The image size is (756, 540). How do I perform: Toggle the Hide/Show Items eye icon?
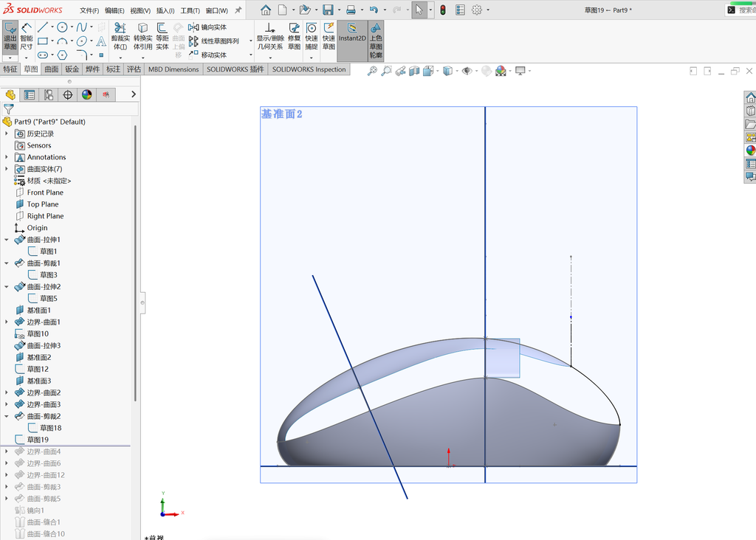[466, 72]
